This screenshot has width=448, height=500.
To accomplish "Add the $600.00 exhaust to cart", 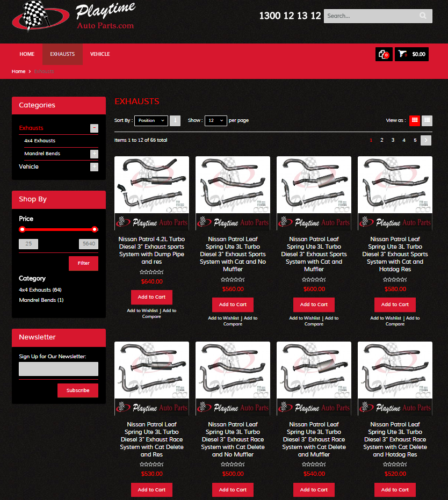I will coord(314,305).
